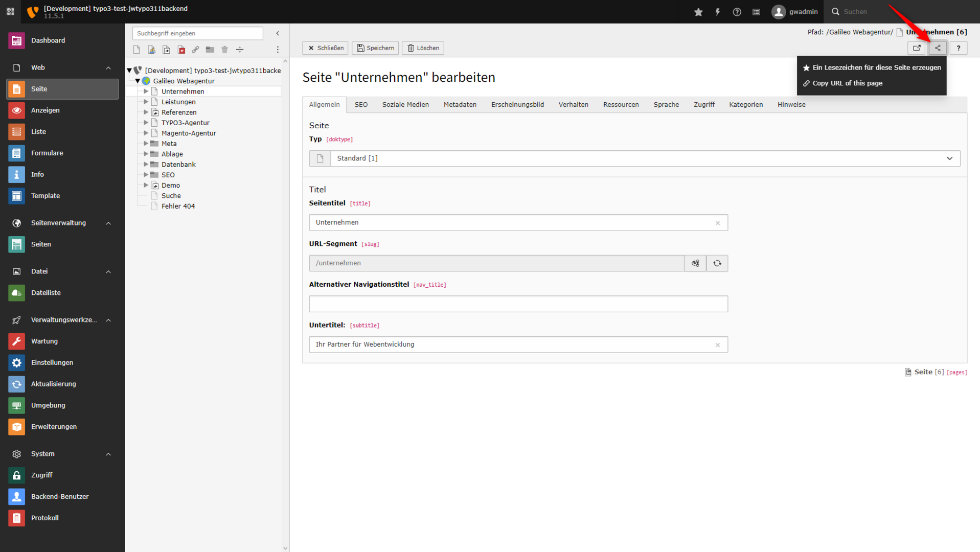Open page in new window icon

tap(917, 48)
